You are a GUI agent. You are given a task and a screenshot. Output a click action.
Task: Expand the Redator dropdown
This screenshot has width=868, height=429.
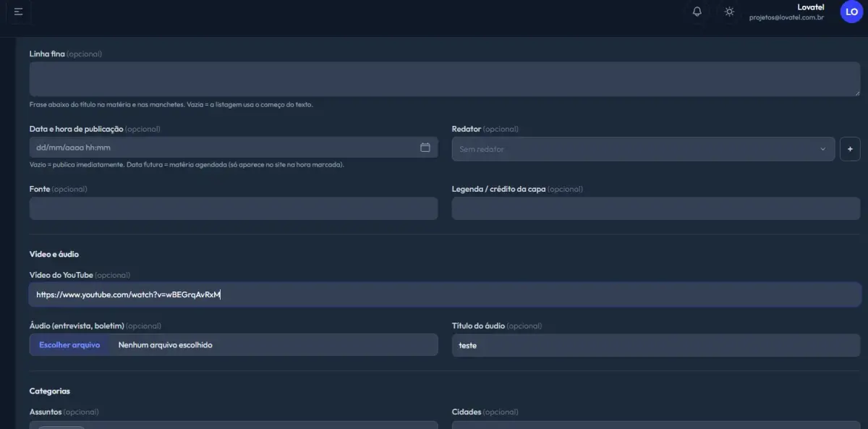(x=643, y=149)
